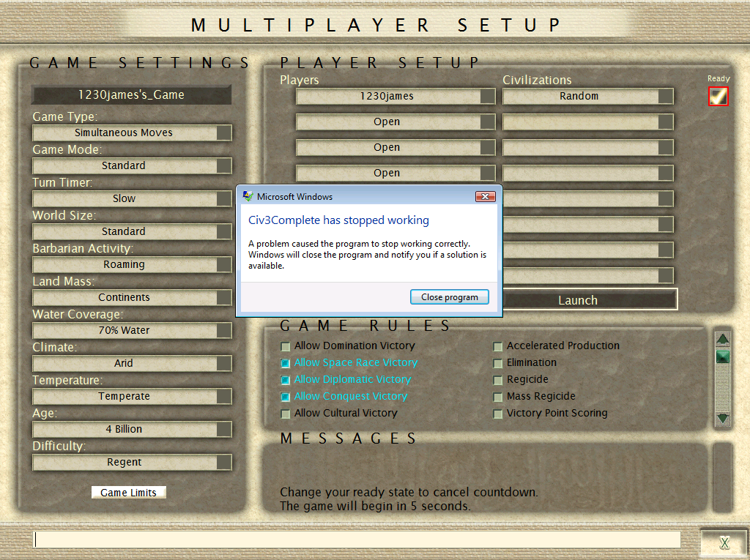Click the Close program button
This screenshot has width=750, height=560.
click(450, 297)
